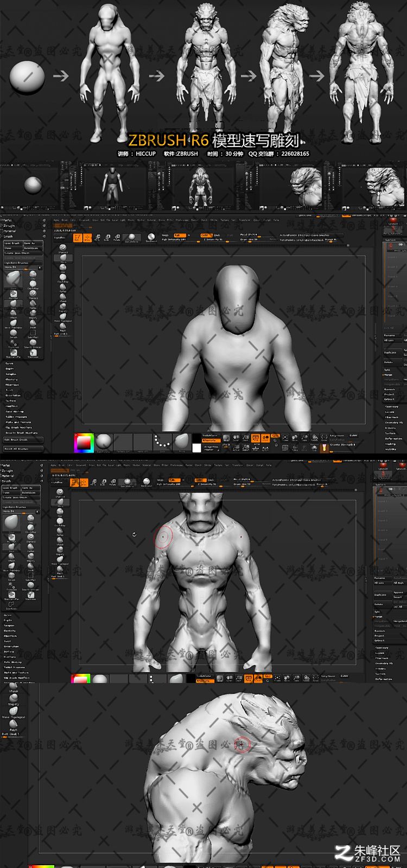The width and height of the screenshot is (407, 868).
Task: Open Zplugin menu in faceless-model window's left tray
Action: coord(9,226)
